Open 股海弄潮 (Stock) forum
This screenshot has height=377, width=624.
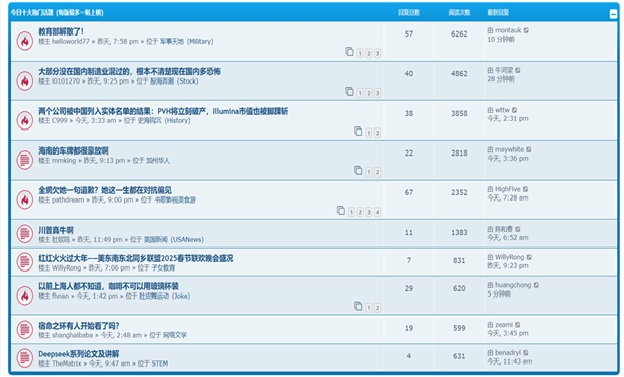(174, 81)
